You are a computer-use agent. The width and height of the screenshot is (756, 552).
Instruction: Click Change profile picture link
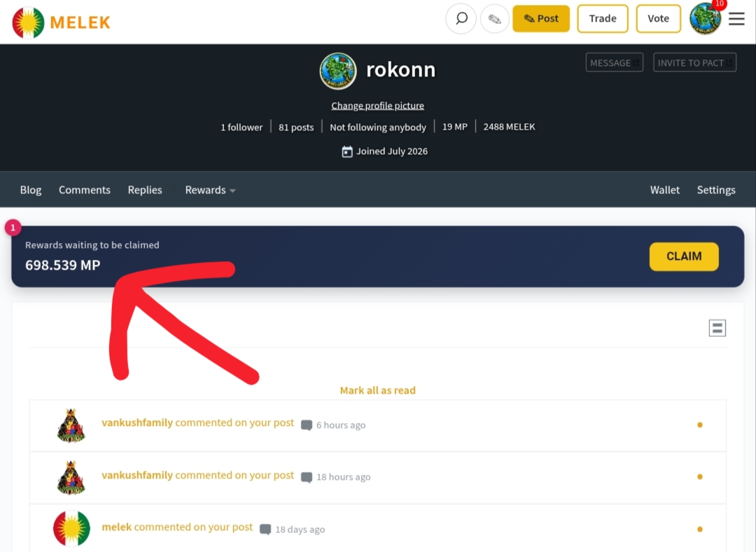click(377, 106)
